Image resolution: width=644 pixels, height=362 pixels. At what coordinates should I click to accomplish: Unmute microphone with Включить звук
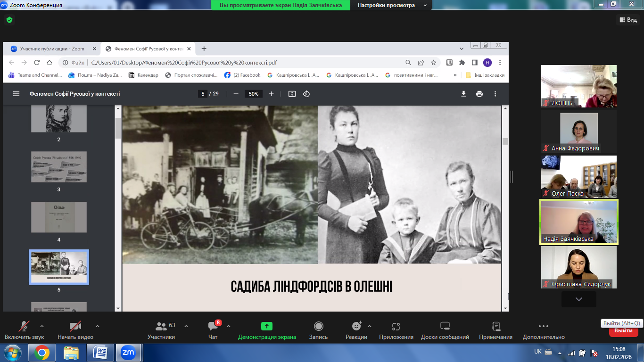24,330
